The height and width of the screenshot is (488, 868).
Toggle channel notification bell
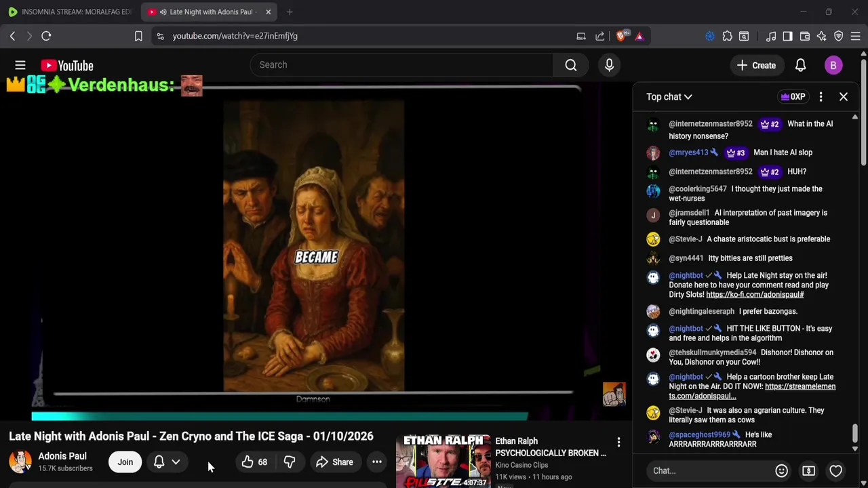point(159,462)
